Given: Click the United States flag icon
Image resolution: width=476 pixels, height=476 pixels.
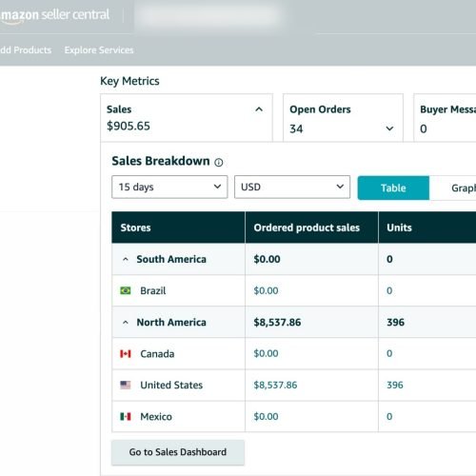Looking at the screenshot, I should click(126, 385).
